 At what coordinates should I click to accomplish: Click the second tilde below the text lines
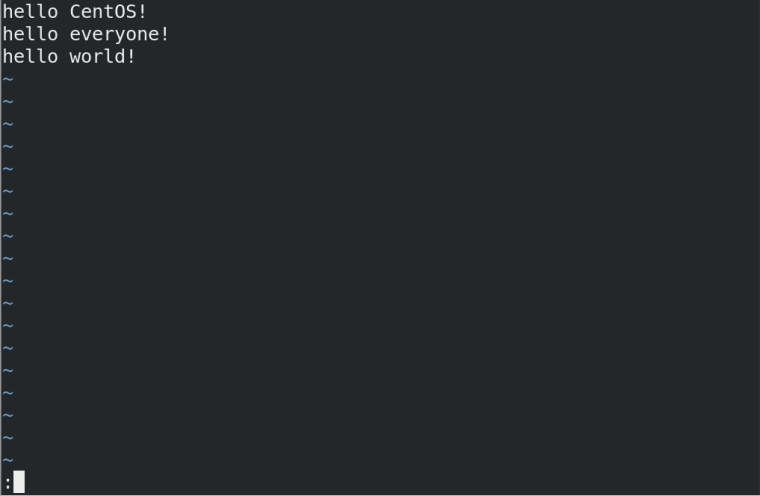tap(8, 101)
